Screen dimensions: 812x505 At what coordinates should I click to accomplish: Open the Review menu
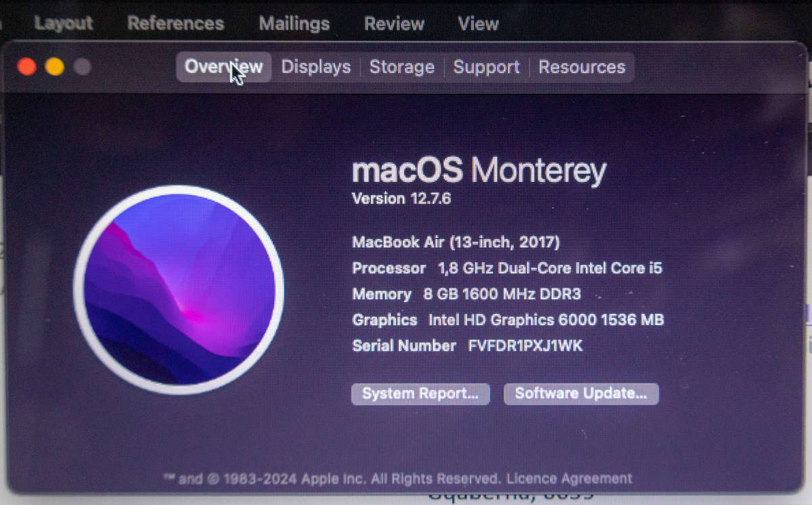coord(394,23)
